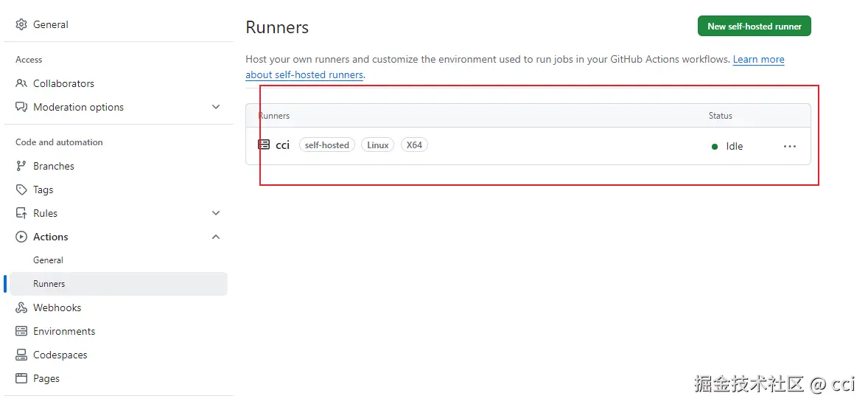Click the Code and automation section label
This screenshot has width=868, height=407.
click(59, 142)
